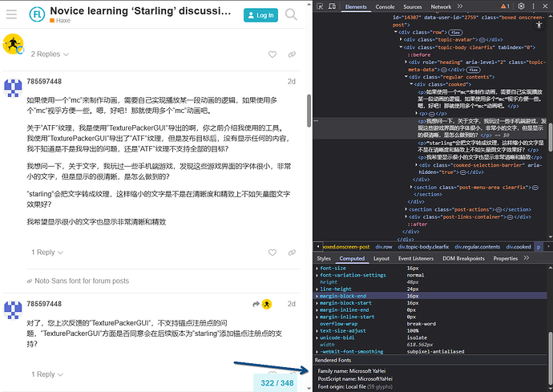Expand the margin-block-end computed property
This screenshot has height=392, width=553.
pos(317,295)
